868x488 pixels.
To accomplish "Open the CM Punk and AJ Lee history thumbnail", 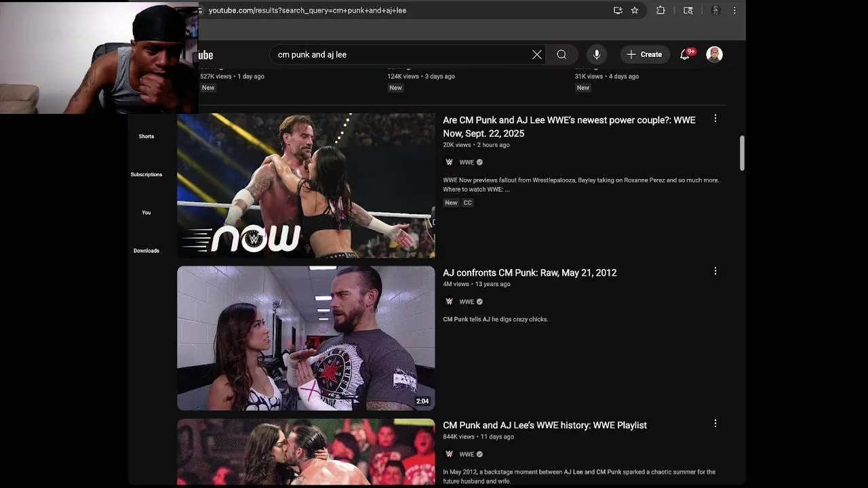I will [x=306, y=451].
